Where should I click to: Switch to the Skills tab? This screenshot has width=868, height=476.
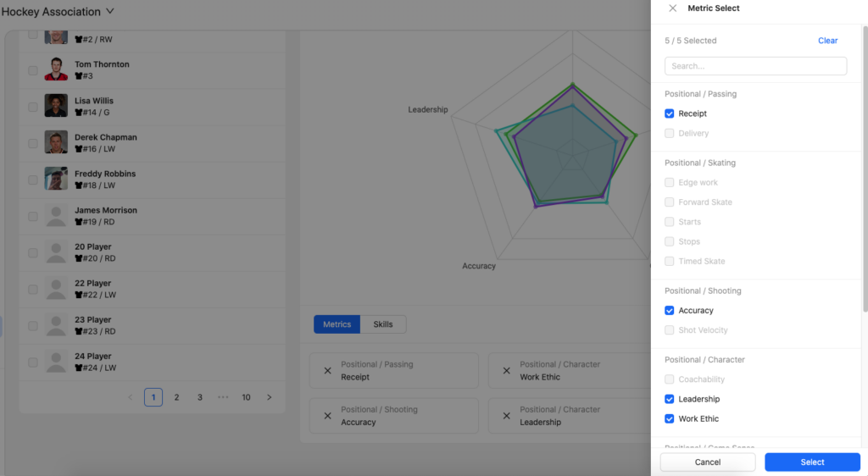point(383,324)
